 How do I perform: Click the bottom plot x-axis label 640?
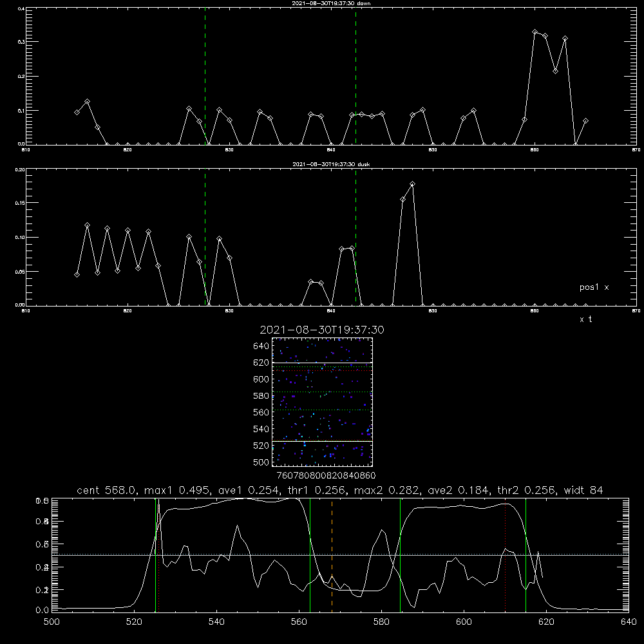point(629,622)
